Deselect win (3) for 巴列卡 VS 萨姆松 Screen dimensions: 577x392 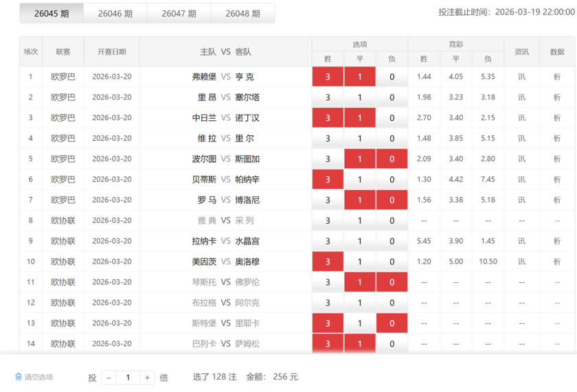pos(328,343)
